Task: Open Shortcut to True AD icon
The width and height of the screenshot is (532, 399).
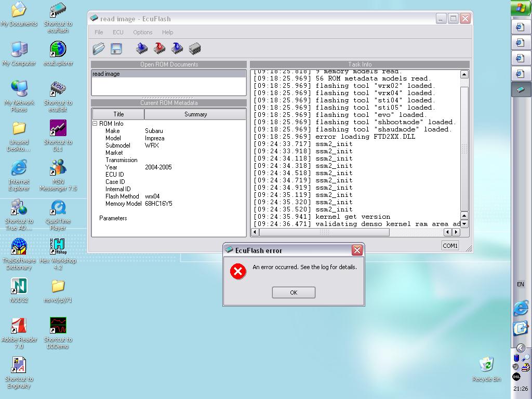Action: [19, 215]
